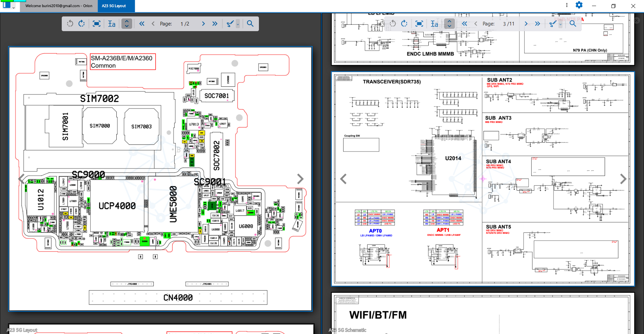Go to next schematic page in right toolbar
644x334 pixels.
tap(526, 24)
